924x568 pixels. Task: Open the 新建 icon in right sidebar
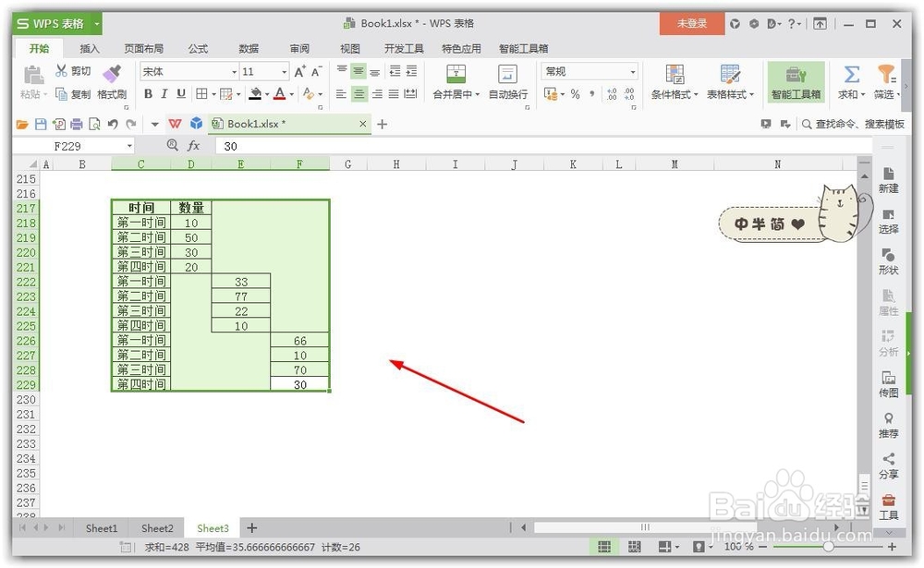[x=888, y=180]
